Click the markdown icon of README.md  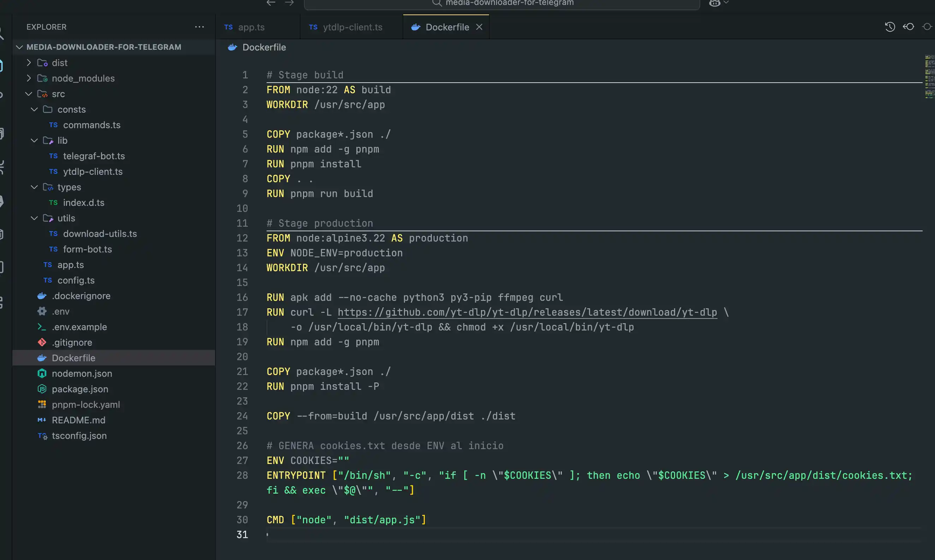[x=42, y=420]
